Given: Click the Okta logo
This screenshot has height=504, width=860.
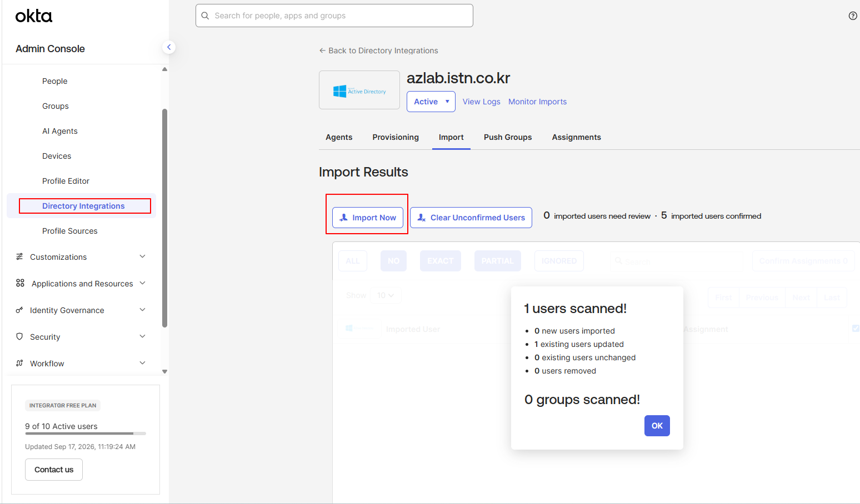Looking at the screenshot, I should (34, 16).
